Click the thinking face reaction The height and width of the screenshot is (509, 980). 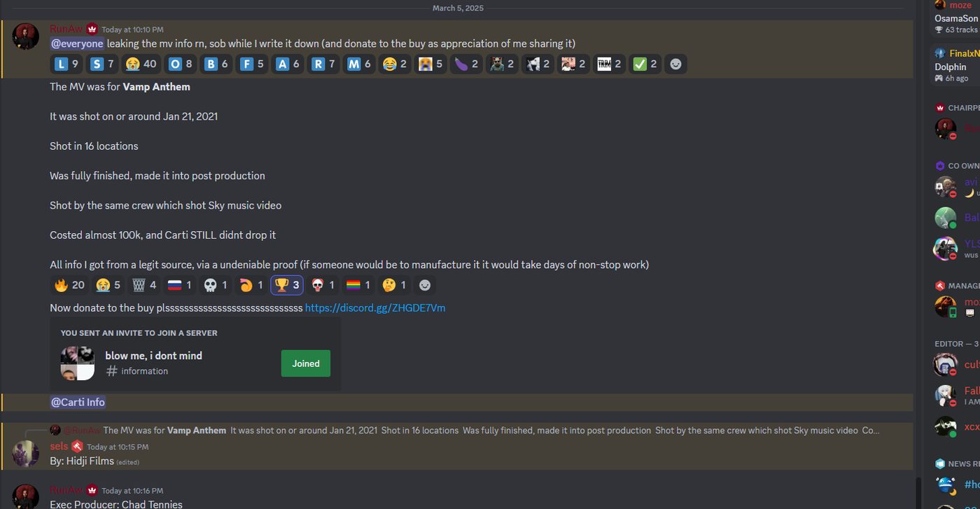click(x=394, y=285)
